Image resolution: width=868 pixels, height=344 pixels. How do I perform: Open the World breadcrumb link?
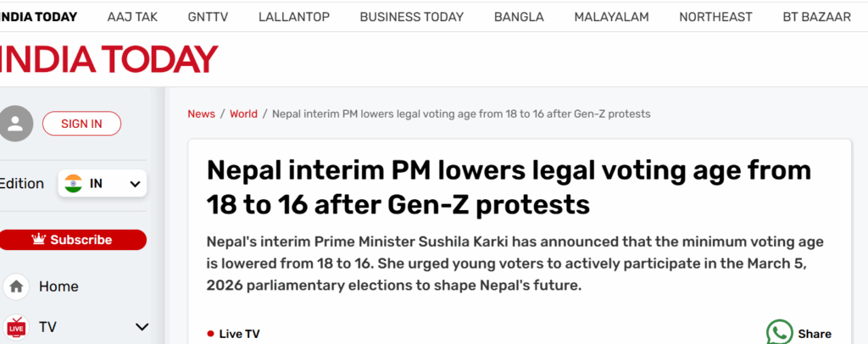click(x=243, y=114)
